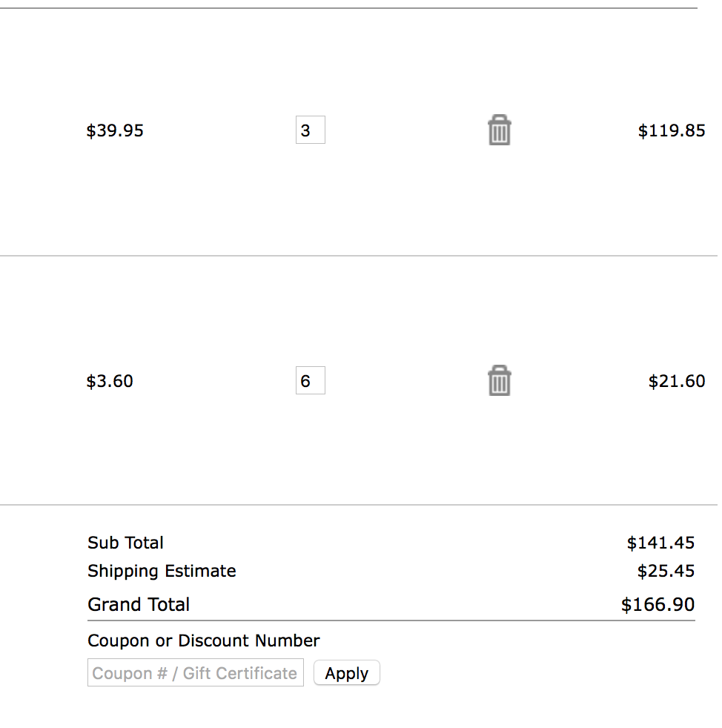This screenshot has width=722, height=728.
Task: Click the Coupon or Discount Number label
Action: click(204, 641)
